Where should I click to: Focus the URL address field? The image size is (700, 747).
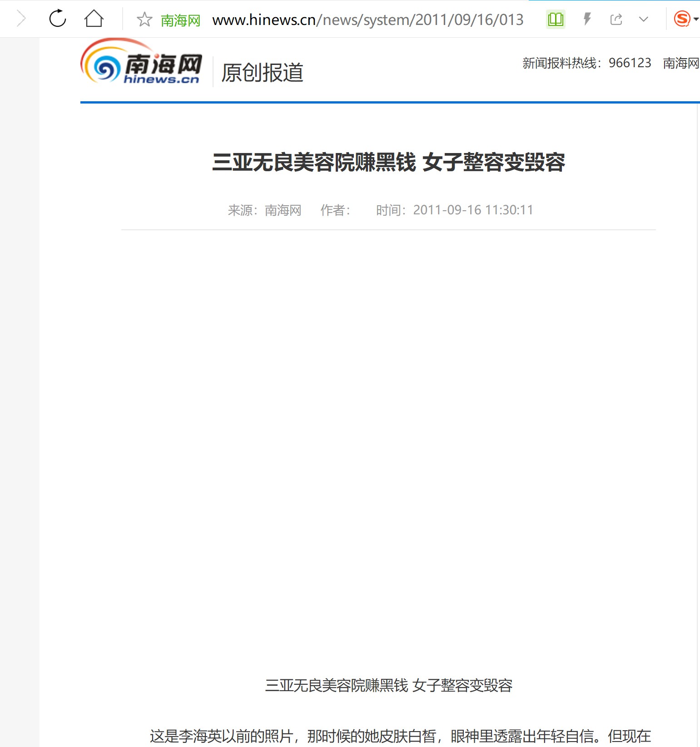pyautogui.click(x=367, y=20)
